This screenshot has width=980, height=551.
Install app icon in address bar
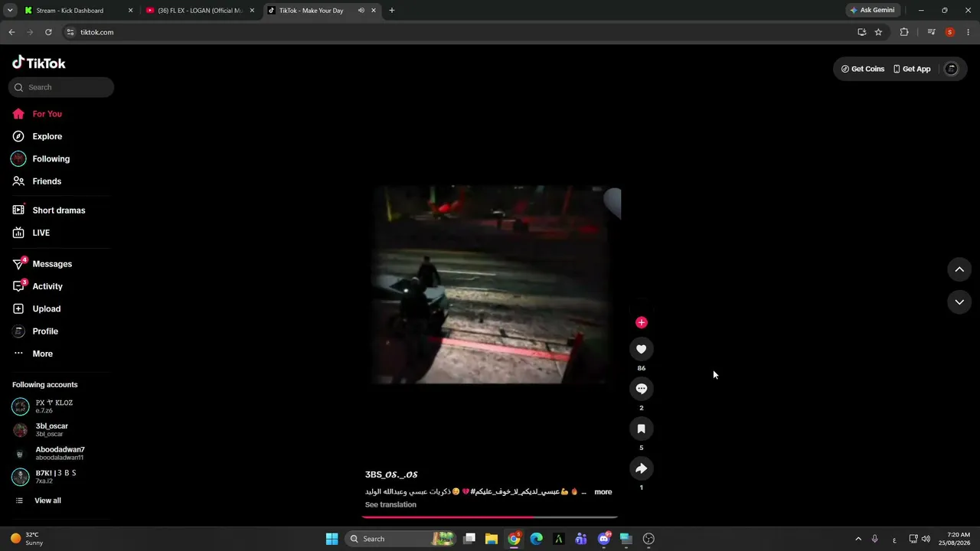[862, 32]
